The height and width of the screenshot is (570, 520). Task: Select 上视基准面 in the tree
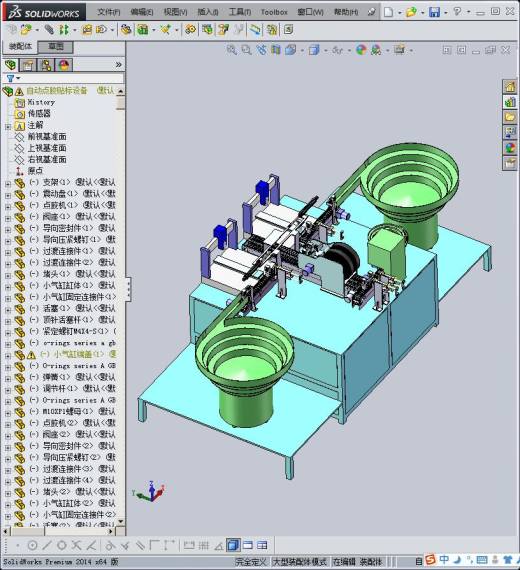click(x=47, y=148)
